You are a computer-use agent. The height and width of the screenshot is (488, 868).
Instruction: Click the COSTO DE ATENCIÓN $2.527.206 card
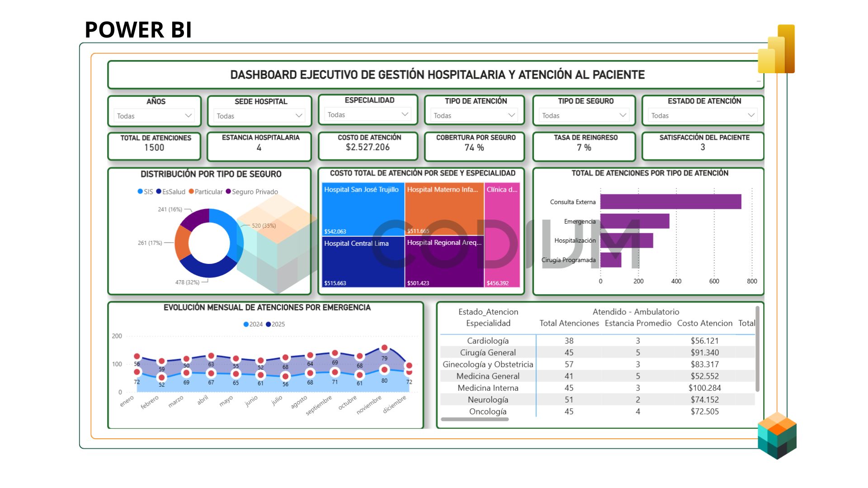368,145
